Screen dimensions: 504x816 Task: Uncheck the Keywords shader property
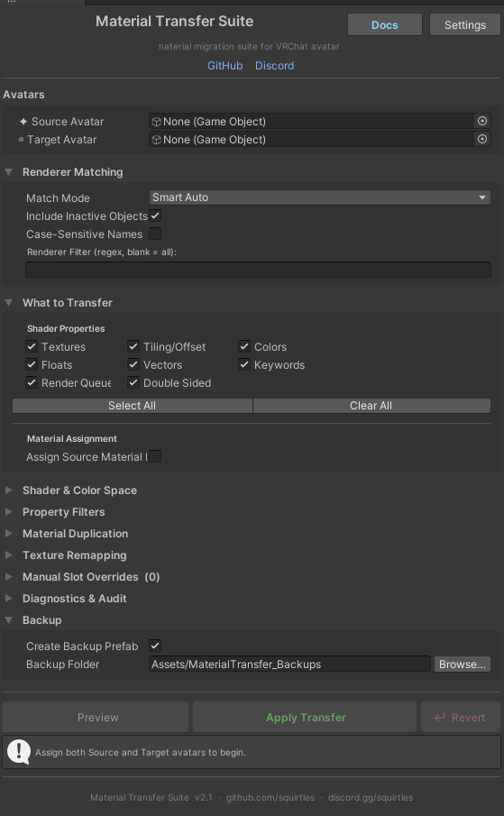(x=244, y=365)
